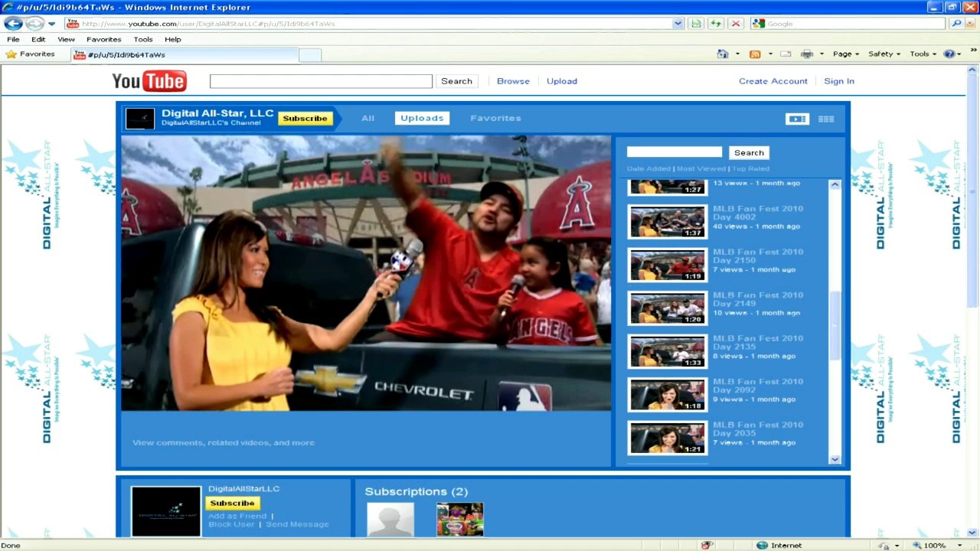Click the channel video search input field
Image resolution: width=980 pixels, height=551 pixels.
674,152
